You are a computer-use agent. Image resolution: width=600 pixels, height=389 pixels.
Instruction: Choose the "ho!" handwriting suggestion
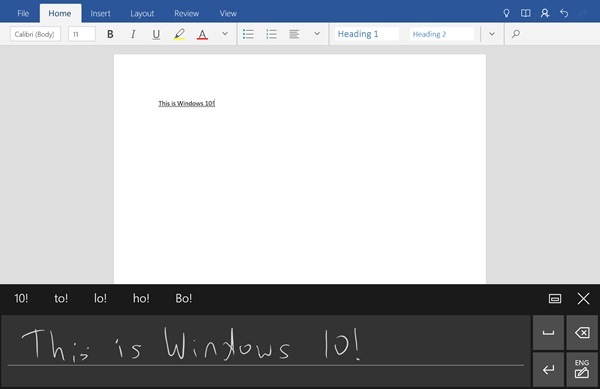click(x=141, y=298)
